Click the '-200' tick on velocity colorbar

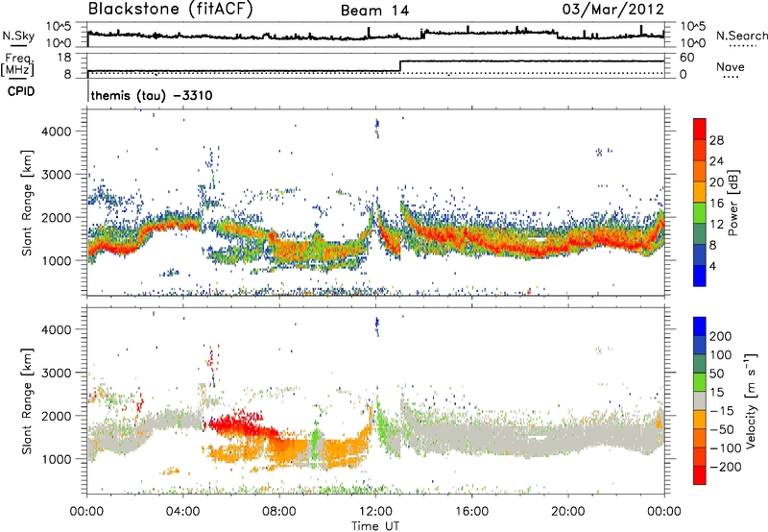coord(725,467)
